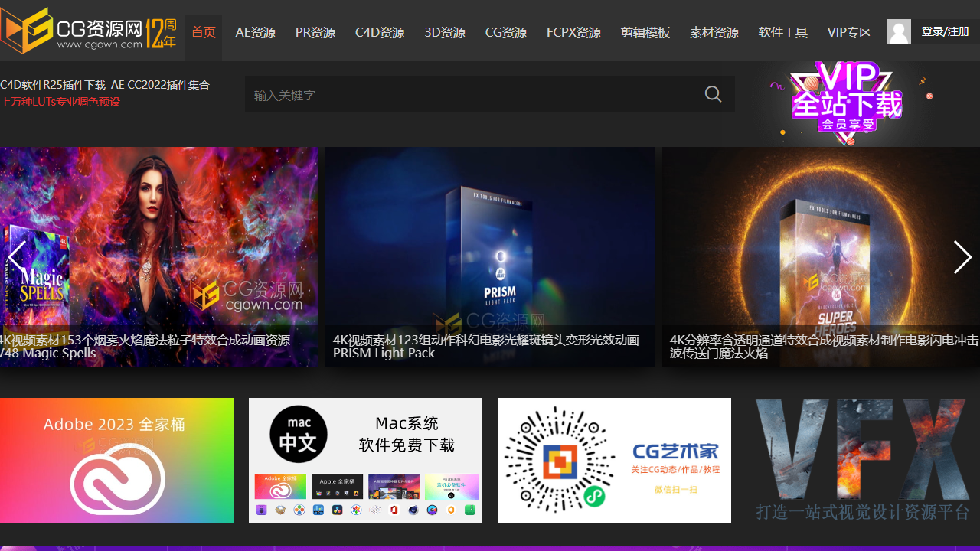Open the AE资源 menu item
Screen dimensions: 980x551
(x=256, y=32)
